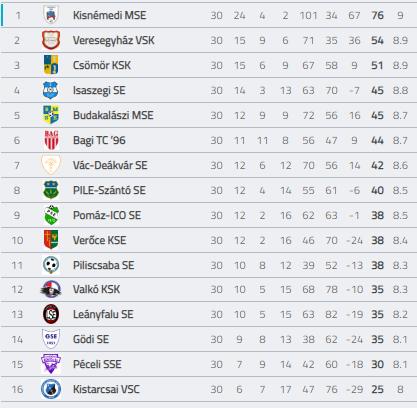Click the PILE-Szántó SE green crest
The height and width of the screenshot is (408, 417).
tap(51, 190)
